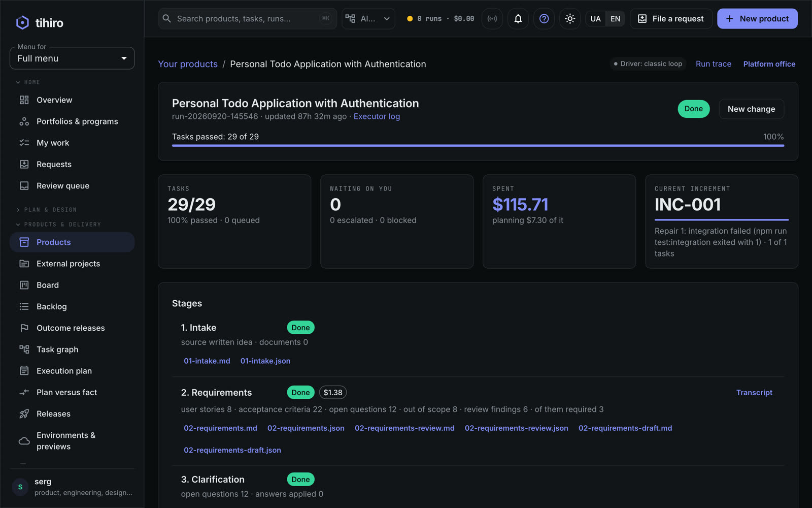Click the Review queue icon
Image resolution: width=812 pixels, height=508 pixels.
coord(24,186)
